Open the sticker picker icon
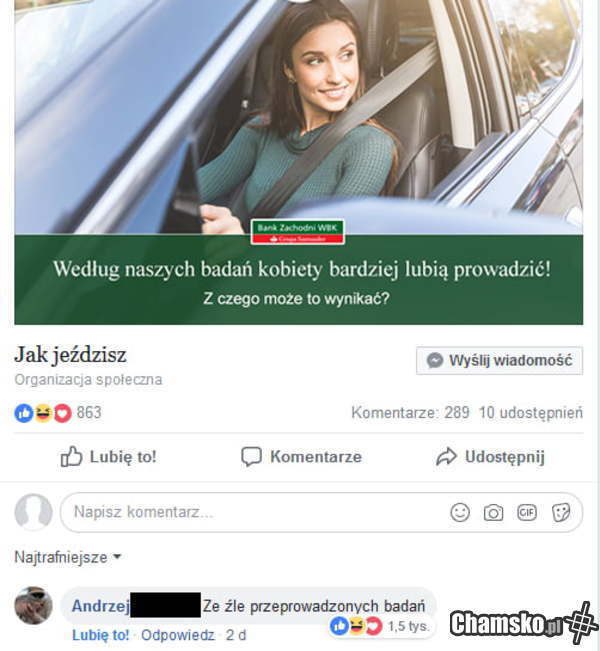 coord(561,513)
